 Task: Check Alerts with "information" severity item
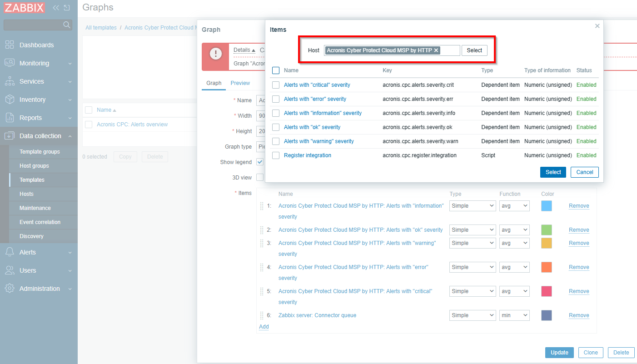point(276,113)
